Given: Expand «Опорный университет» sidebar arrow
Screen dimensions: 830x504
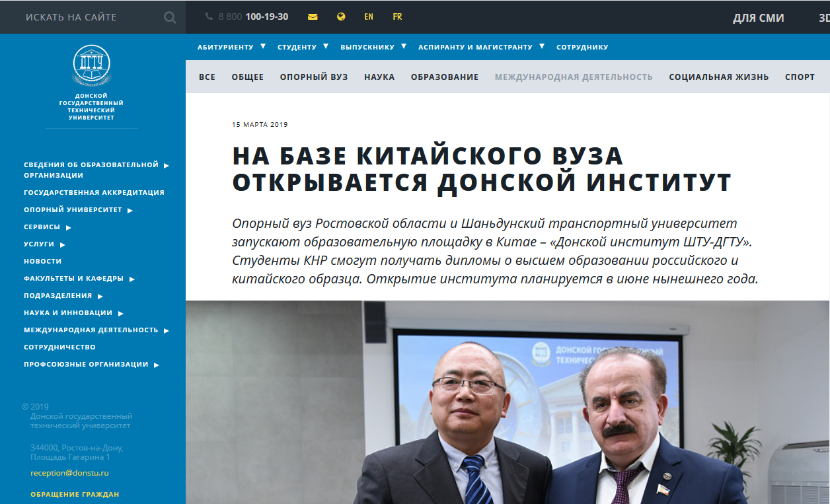Looking at the screenshot, I should point(130,211).
